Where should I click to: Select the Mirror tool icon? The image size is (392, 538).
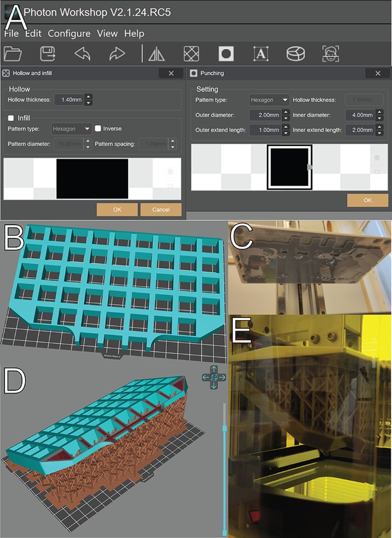pyautogui.click(x=157, y=54)
